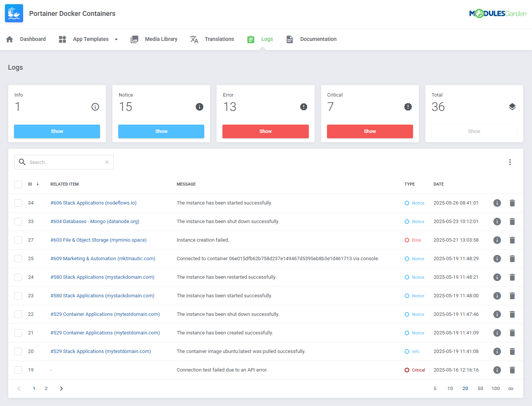Go to previous page chevron

click(19, 389)
